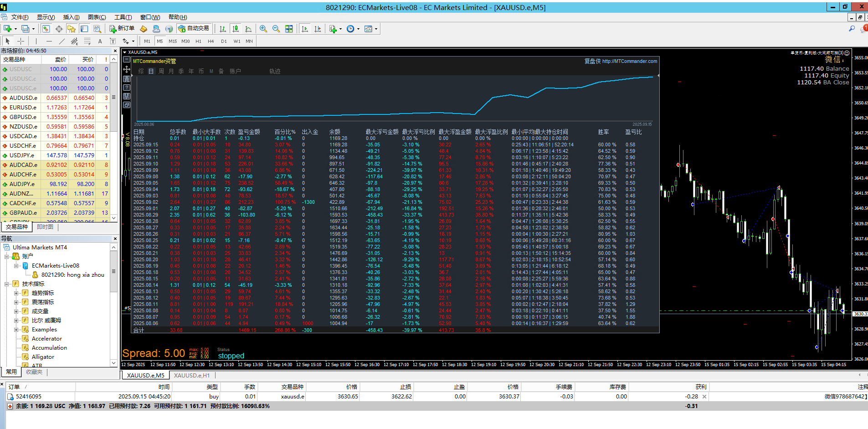Select the cursor arrow tool
Viewport: 868px width, 429px height.
(8, 41)
